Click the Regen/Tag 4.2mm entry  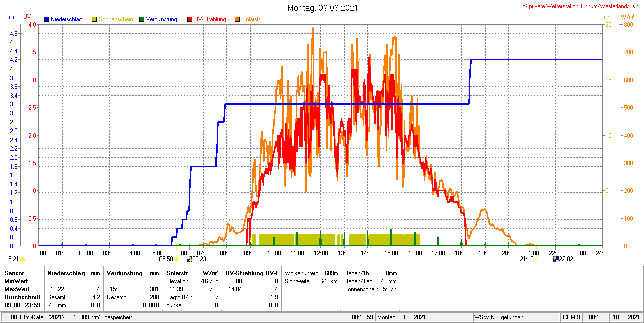(371, 281)
